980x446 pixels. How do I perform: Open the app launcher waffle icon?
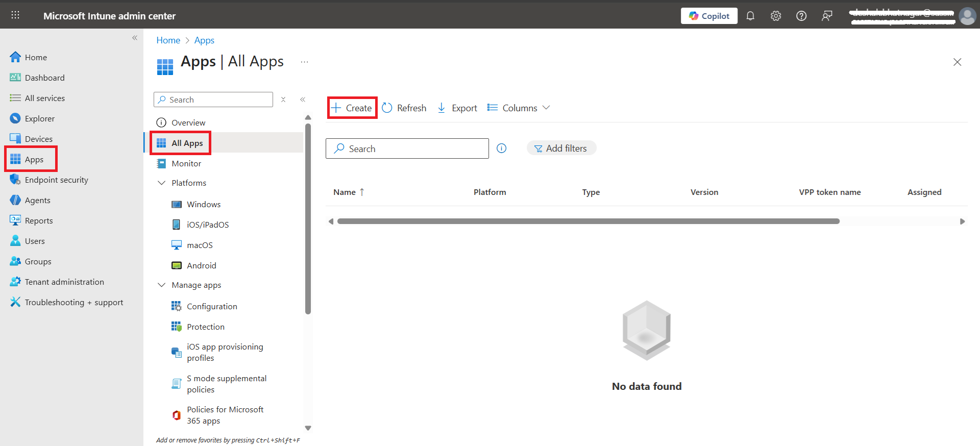tap(15, 15)
